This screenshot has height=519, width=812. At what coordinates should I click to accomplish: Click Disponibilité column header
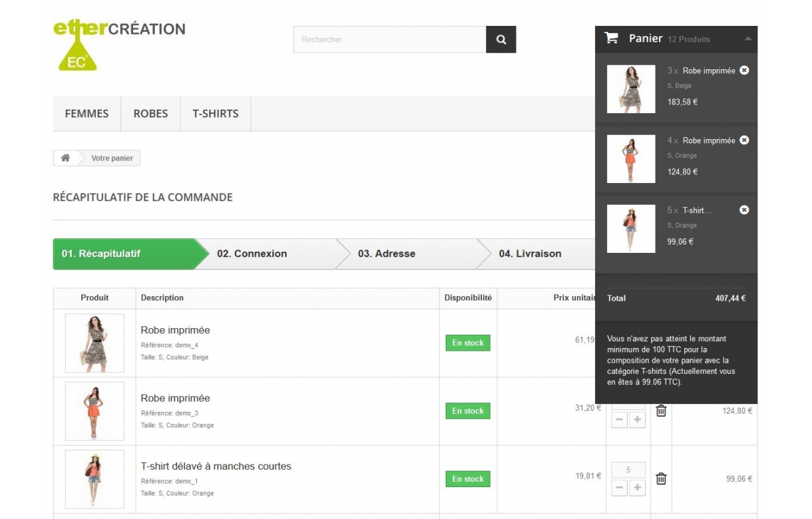[468, 298]
